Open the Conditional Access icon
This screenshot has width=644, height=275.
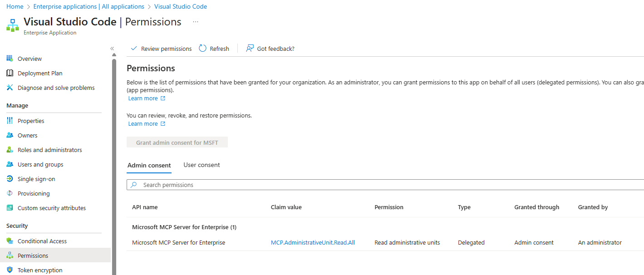click(10, 241)
